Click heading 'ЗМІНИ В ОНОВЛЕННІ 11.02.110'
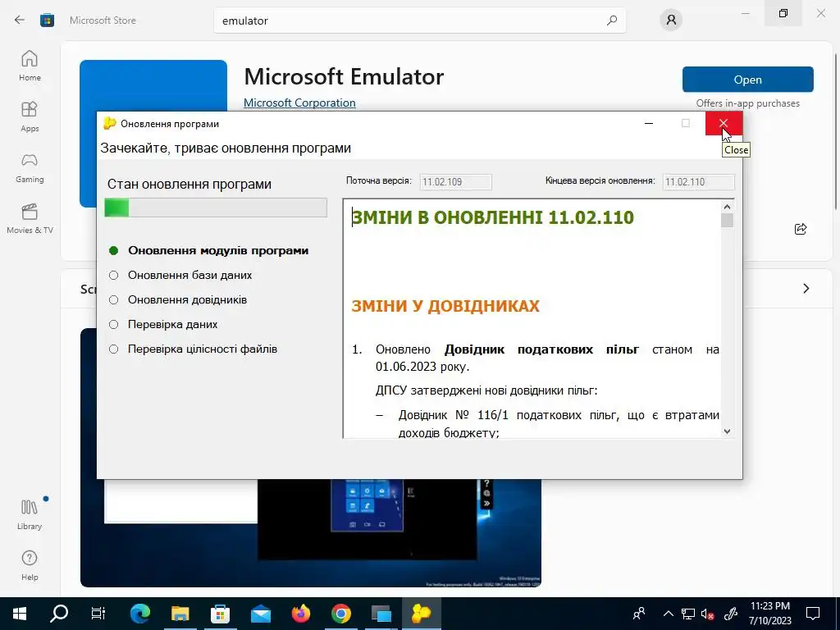Screen dimensions: 840x630 (x=492, y=217)
